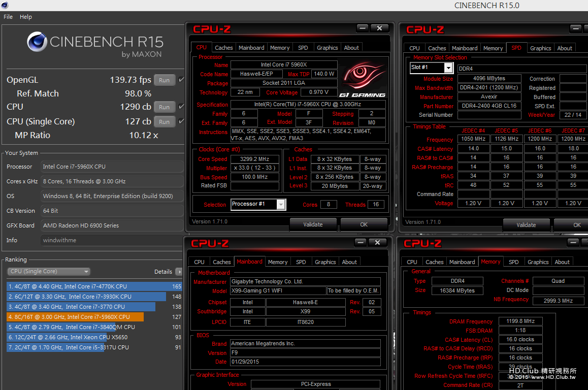Select Graphics tab in the SPD window
Viewport: 588px width, 390px height.
pyautogui.click(x=540, y=48)
